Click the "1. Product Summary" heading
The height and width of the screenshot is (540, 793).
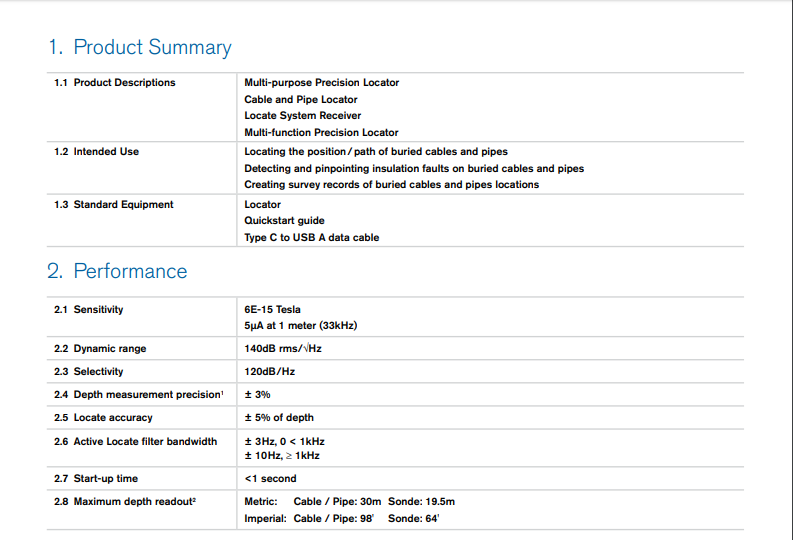[x=139, y=47]
